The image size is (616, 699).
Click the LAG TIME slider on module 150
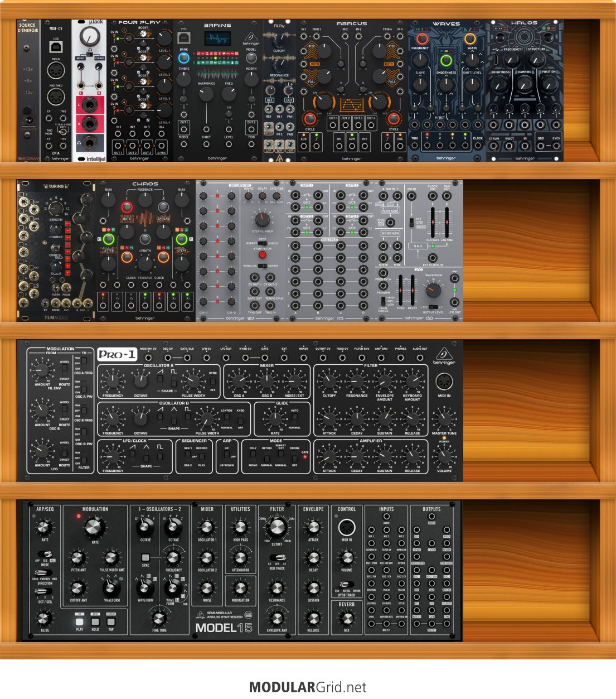click(x=447, y=223)
